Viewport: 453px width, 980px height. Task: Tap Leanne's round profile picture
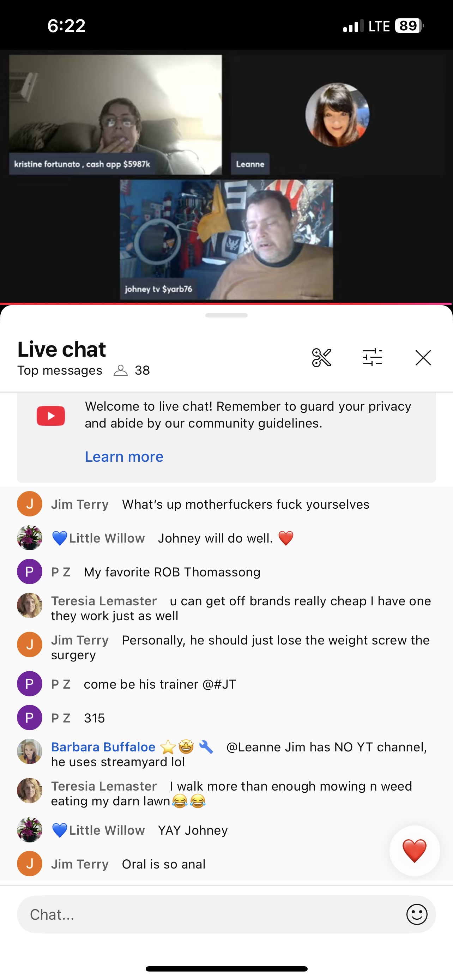[337, 115]
